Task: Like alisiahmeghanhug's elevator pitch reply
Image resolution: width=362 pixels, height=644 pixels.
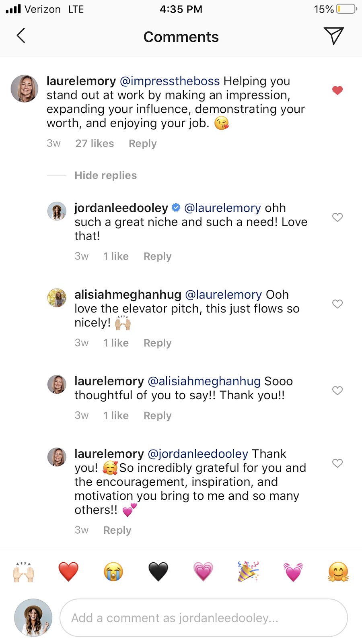Action: [x=337, y=304]
